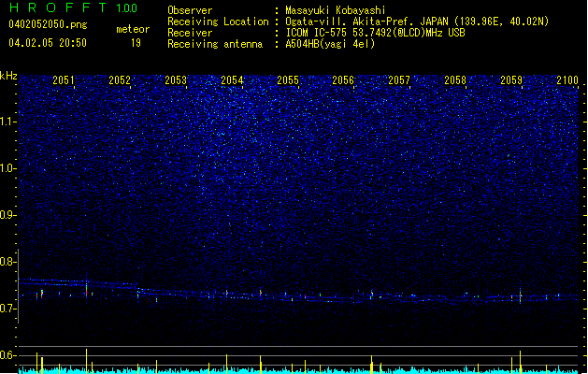Click the 2052 time marker
The image size is (588, 374).
120,80
